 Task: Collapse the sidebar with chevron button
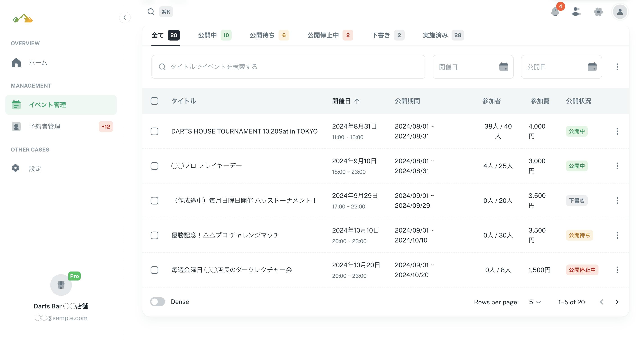pos(125,18)
